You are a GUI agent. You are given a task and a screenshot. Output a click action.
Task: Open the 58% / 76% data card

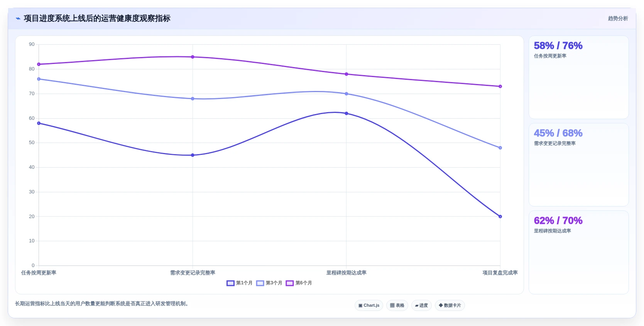578,77
